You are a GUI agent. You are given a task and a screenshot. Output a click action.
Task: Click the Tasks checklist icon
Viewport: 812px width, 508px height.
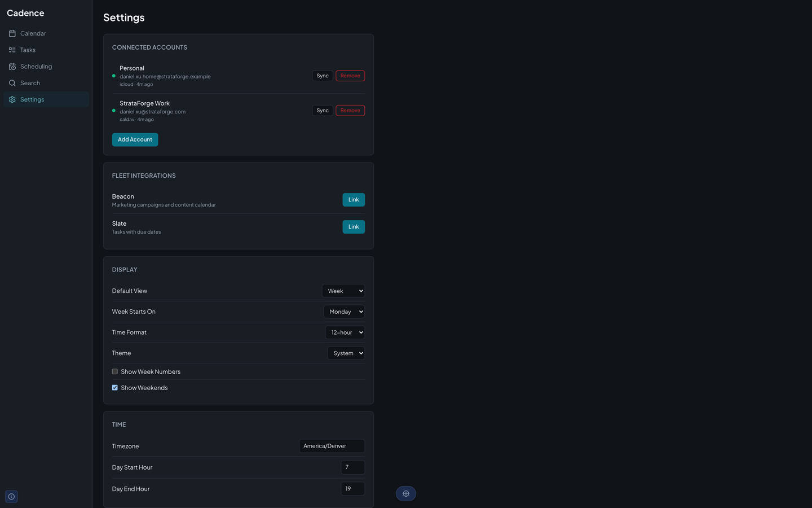pos(12,50)
